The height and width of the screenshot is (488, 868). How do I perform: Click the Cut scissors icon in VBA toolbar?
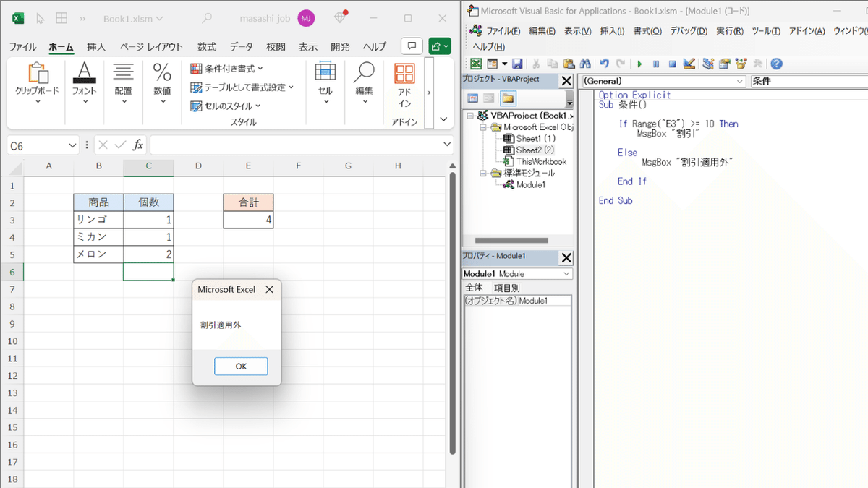coord(536,64)
